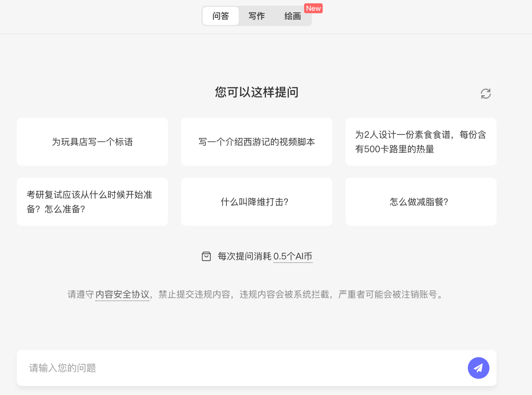Image resolution: width=532 pixels, height=395 pixels.
Task: Click the paper plane send icon
Action: click(478, 368)
